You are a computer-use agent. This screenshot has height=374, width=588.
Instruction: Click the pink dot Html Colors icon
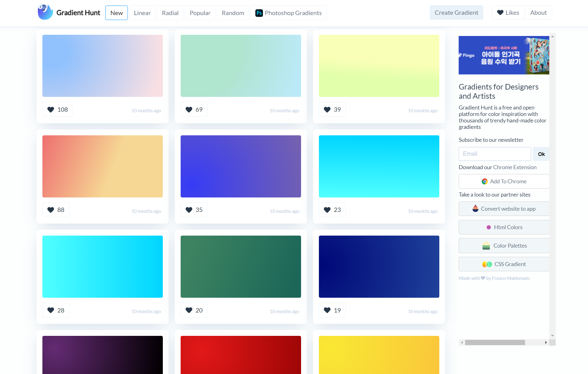(x=489, y=227)
